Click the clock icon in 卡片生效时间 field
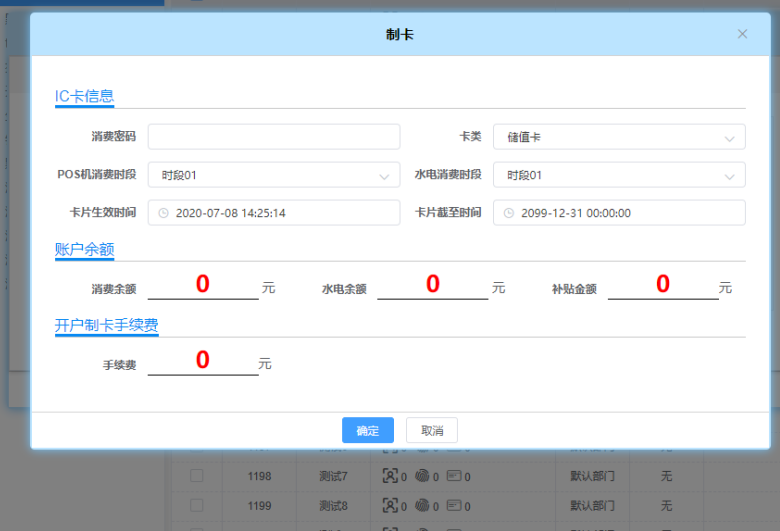780x531 pixels. (164, 213)
